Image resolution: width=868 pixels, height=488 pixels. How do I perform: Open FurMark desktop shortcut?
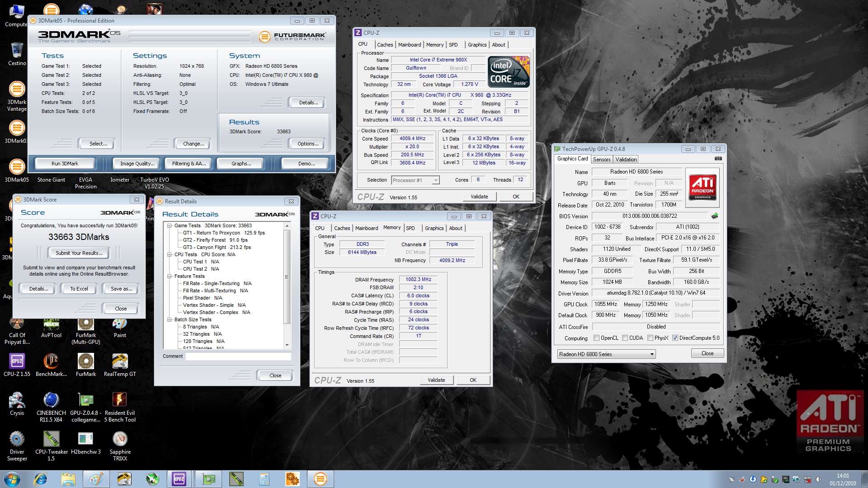[x=85, y=361]
